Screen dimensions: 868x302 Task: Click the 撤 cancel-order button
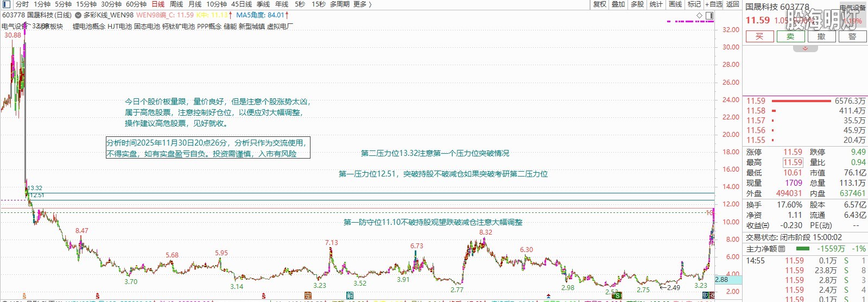tap(821, 36)
